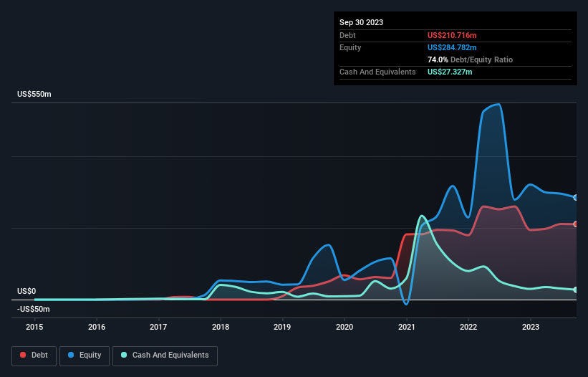Click the 2023 x-axis label
Viewport: 588px width, 377px height.
pos(531,327)
